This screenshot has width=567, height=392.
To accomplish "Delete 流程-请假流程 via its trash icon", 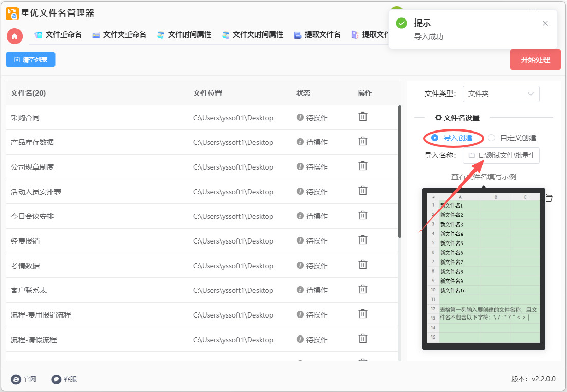I will click(363, 339).
